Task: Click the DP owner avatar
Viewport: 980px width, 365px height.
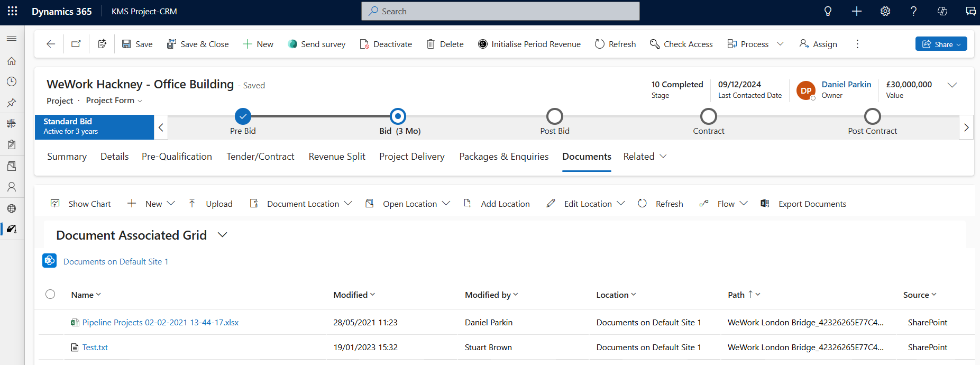Action: [805, 90]
